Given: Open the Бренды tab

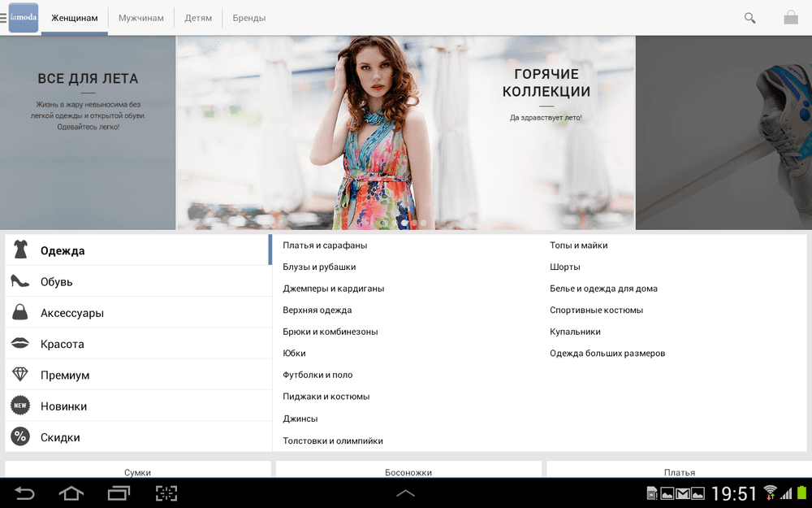Looking at the screenshot, I should tap(249, 18).
